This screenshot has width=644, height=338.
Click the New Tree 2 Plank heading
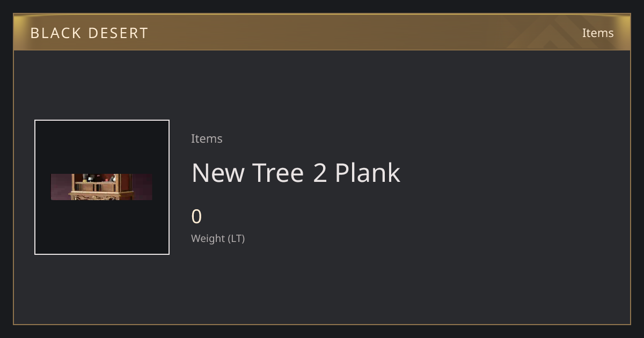pos(296,173)
